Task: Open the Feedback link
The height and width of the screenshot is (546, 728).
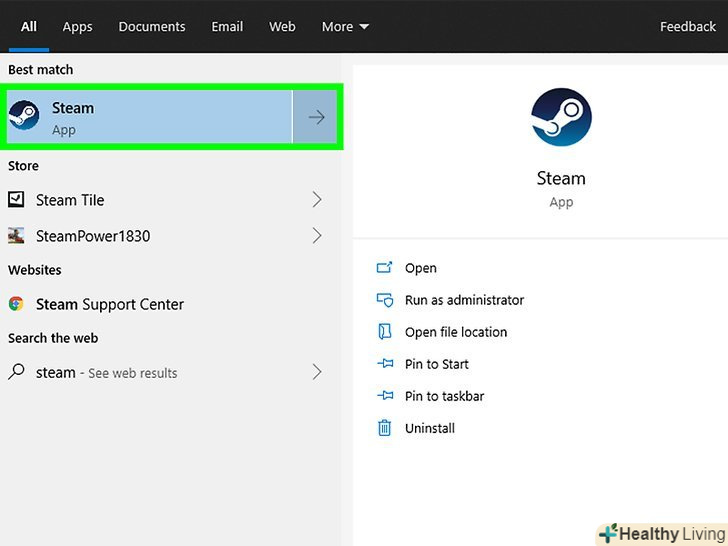Action: point(688,26)
